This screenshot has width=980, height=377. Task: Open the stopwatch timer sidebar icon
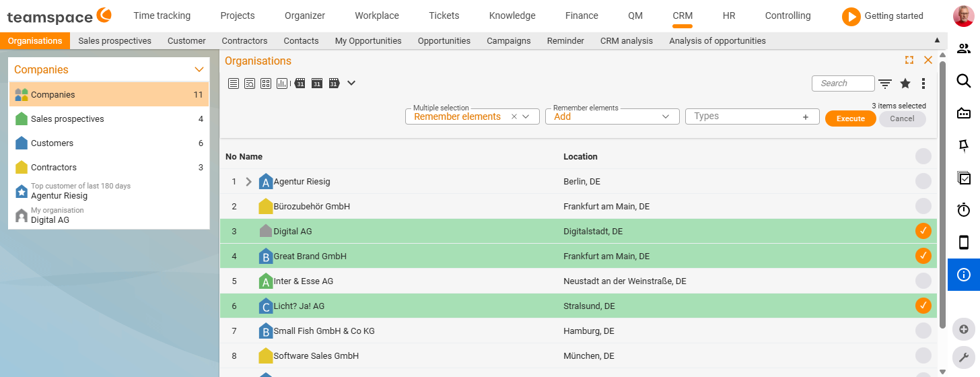pyautogui.click(x=964, y=210)
